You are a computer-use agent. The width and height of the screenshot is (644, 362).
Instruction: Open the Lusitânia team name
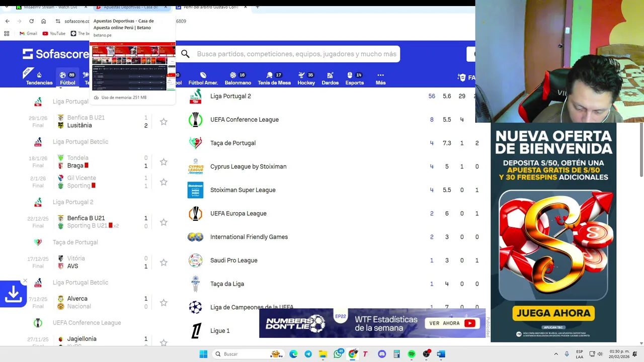pyautogui.click(x=79, y=125)
